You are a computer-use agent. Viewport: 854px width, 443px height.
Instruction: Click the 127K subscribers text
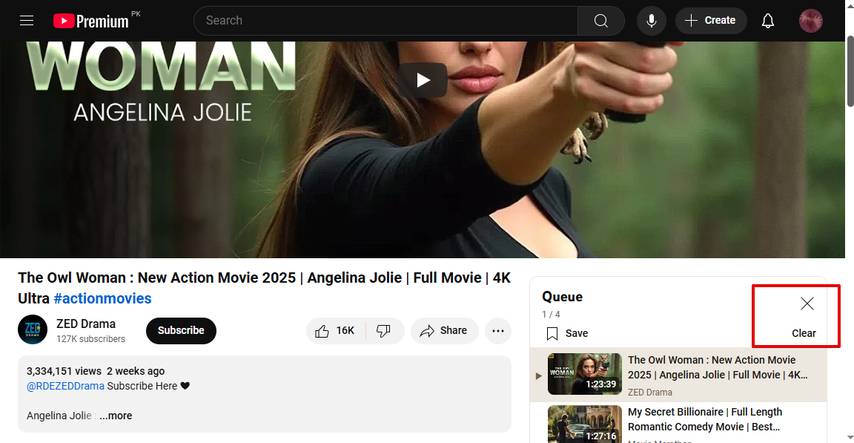point(90,339)
